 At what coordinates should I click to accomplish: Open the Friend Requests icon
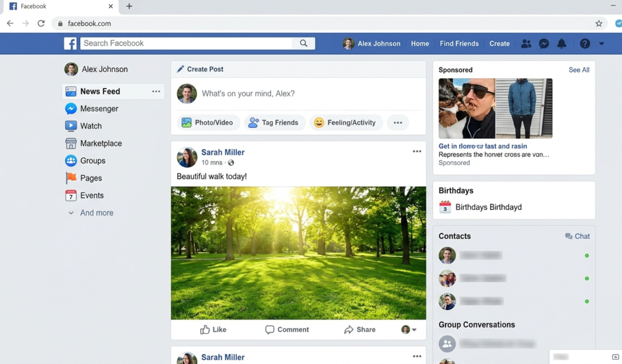point(526,43)
